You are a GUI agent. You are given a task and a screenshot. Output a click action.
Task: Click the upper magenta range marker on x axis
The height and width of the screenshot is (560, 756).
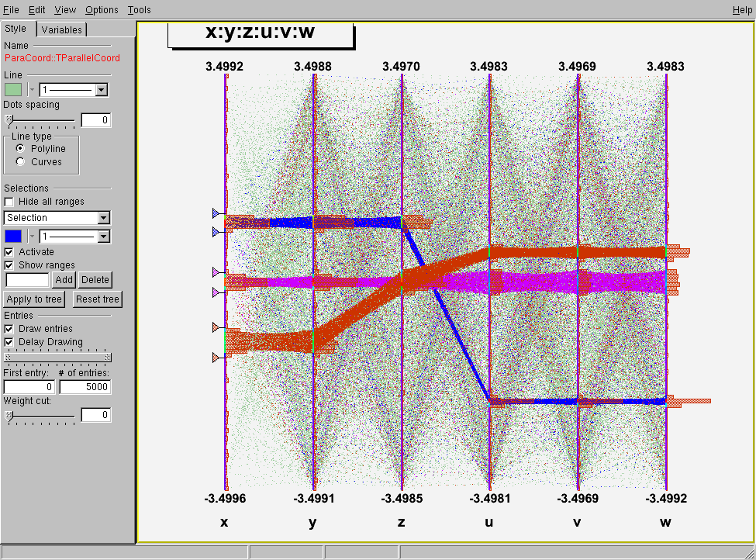coord(216,272)
